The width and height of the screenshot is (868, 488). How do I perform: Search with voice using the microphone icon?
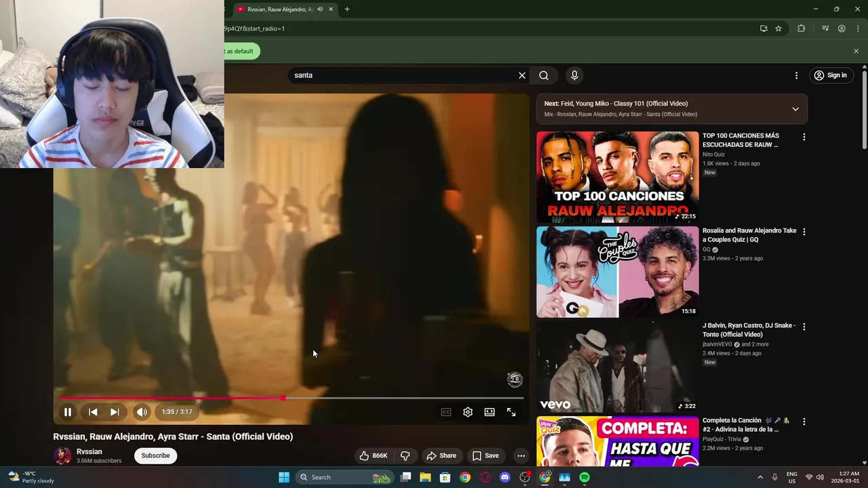574,75
